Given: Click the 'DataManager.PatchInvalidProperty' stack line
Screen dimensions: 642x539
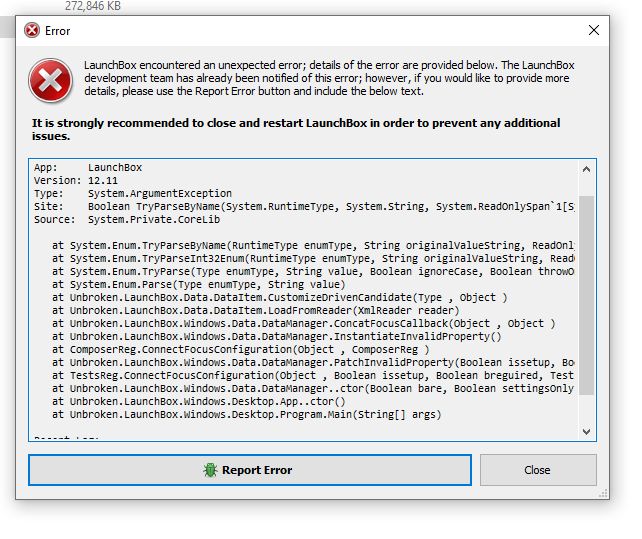Looking at the screenshot, I should pos(313,363).
